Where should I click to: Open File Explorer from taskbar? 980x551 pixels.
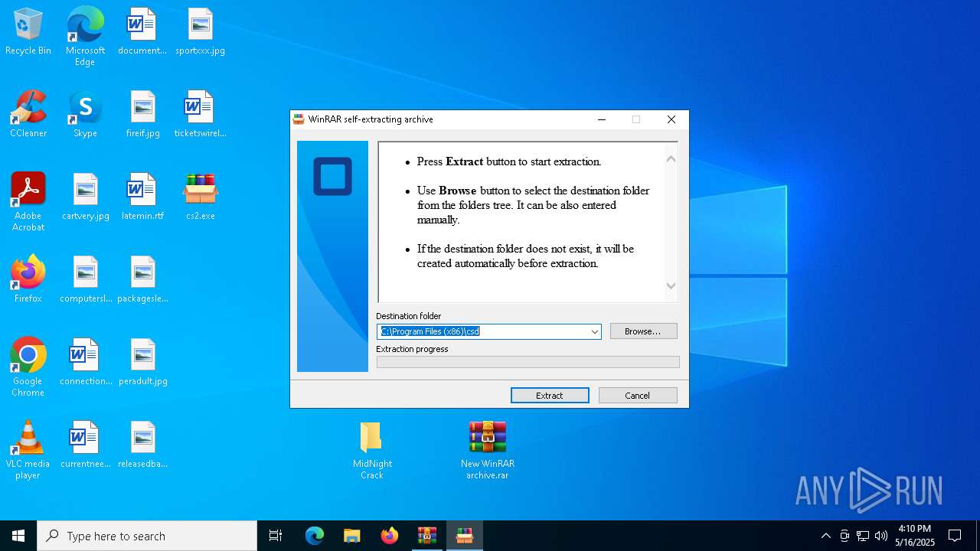click(352, 536)
